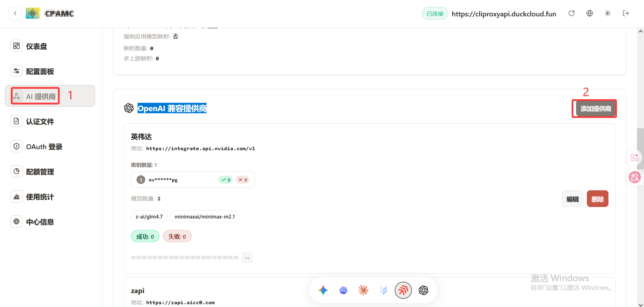
Task: Click the integrate.api.nvidia.com/v1 address
Action: pos(201,148)
